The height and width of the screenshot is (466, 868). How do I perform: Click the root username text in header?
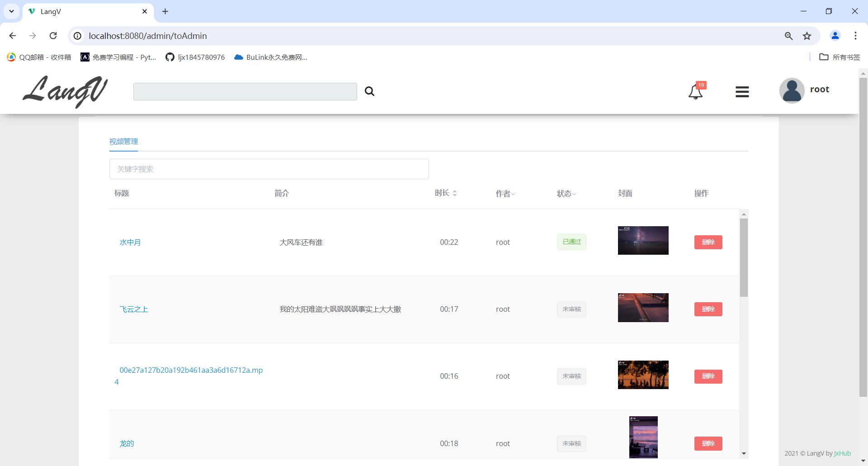820,90
